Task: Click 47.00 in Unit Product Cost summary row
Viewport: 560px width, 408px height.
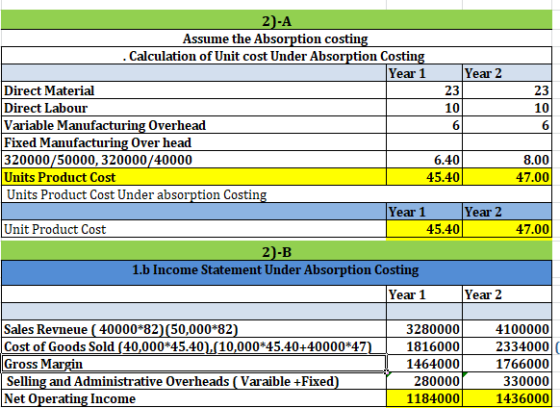Action: tap(507, 229)
